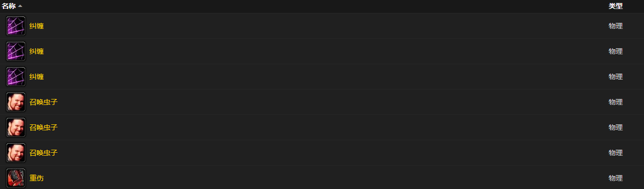Click the second 纠缠 web icon
Image resolution: width=644 pixels, height=189 pixels.
(16, 51)
